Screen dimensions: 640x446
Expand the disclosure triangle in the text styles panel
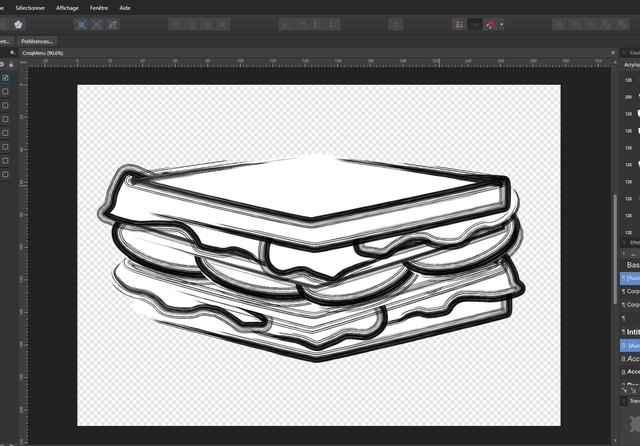(624, 254)
